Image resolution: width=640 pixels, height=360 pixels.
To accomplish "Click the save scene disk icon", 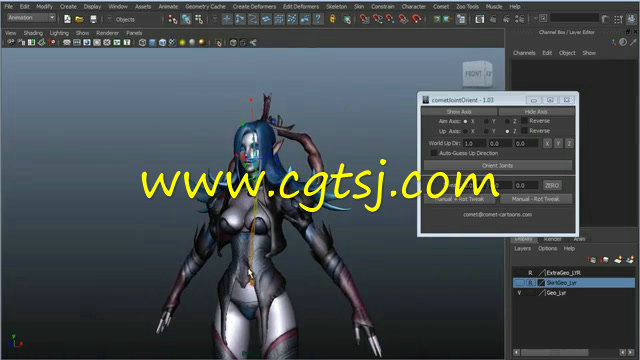I will click(93, 19).
